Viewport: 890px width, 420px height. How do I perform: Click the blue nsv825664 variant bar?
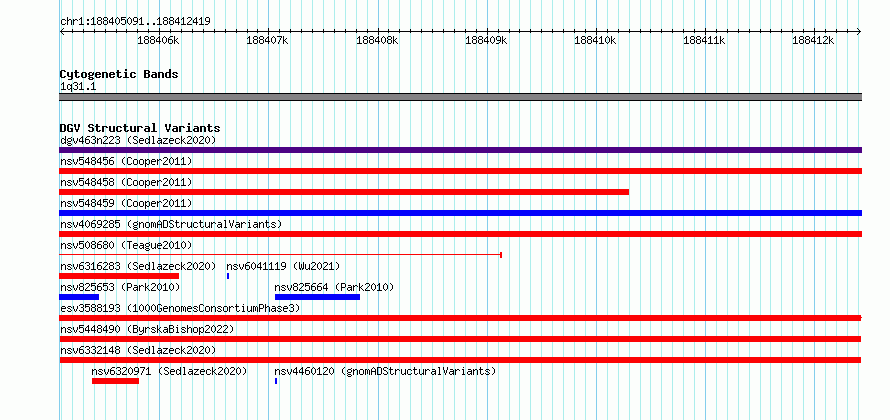coord(317,297)
